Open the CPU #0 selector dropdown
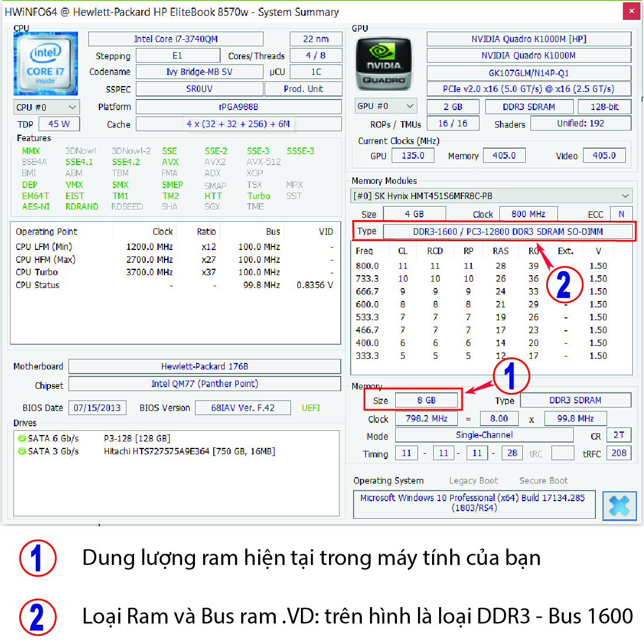This screenshot has height=644, width=644. [46, 107]
